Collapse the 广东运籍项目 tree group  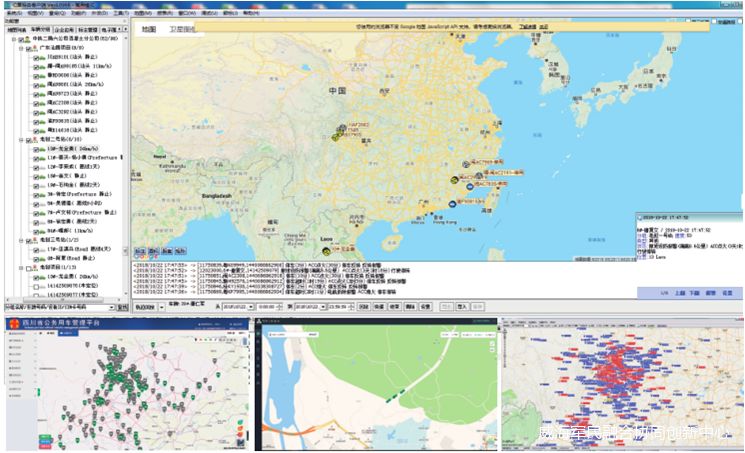[x=23, y=49]
